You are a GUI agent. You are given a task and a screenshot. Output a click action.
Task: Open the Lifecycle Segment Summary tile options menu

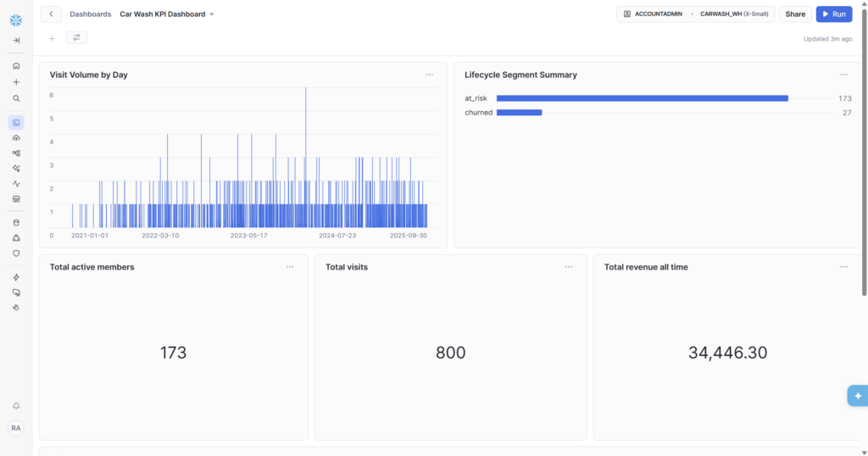[843, 75]
